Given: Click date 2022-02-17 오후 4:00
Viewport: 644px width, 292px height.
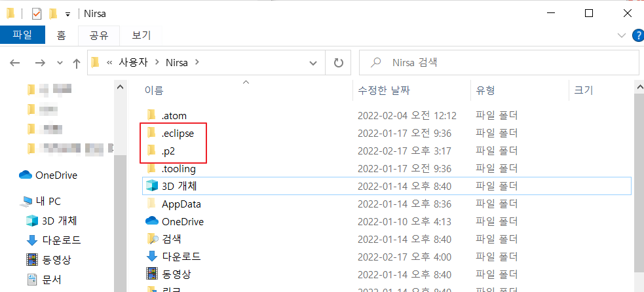Looking at the screenshot, I should click(405, 257).
